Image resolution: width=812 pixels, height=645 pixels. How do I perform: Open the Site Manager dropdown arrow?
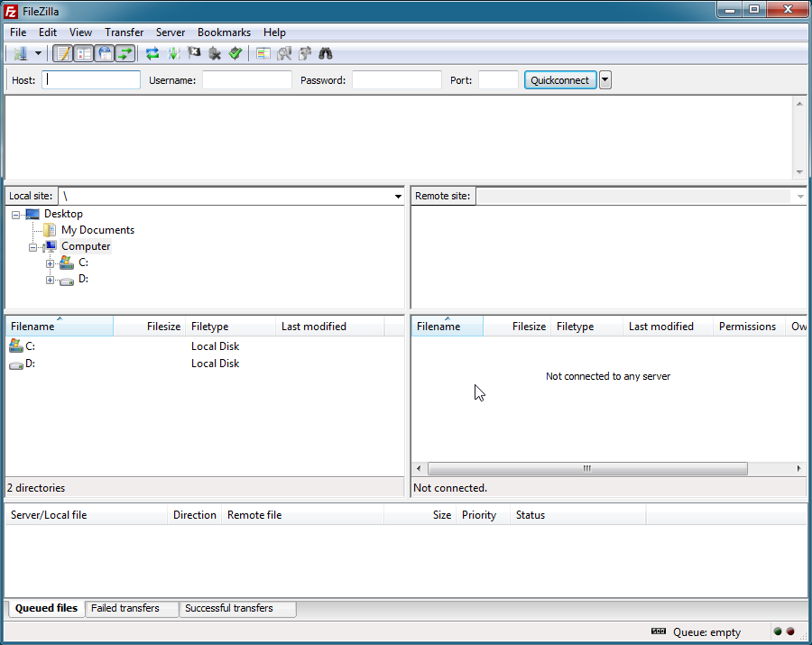coord(38,53)
